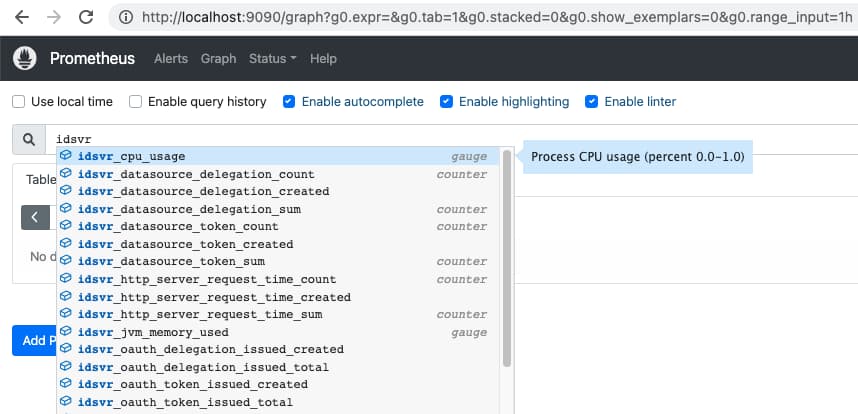Viewport: 858px width, 414px height.
Task: Click the expression input containing idsvr
Action: [x=454, y=139]
